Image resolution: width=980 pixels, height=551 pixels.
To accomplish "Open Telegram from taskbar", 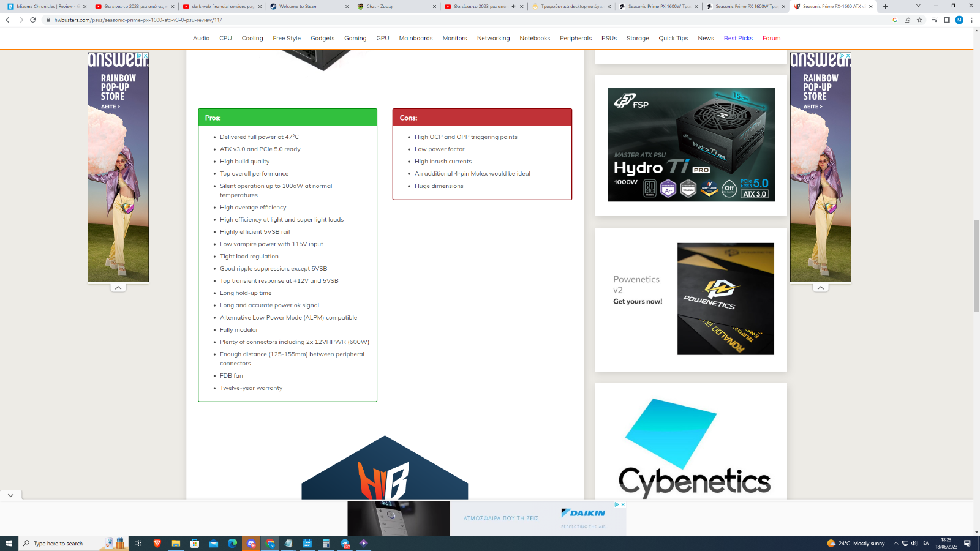I will point(345,543).
